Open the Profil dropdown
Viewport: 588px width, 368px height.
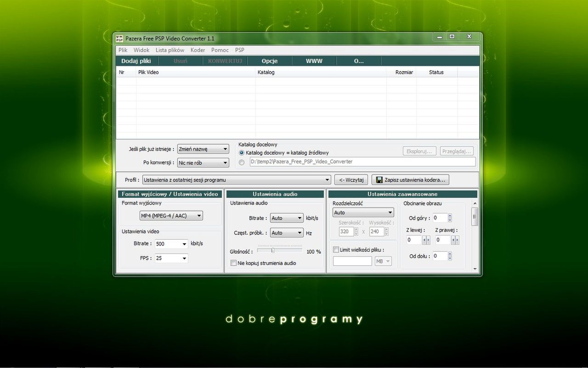pyautogui.click(x=236, y=180)
